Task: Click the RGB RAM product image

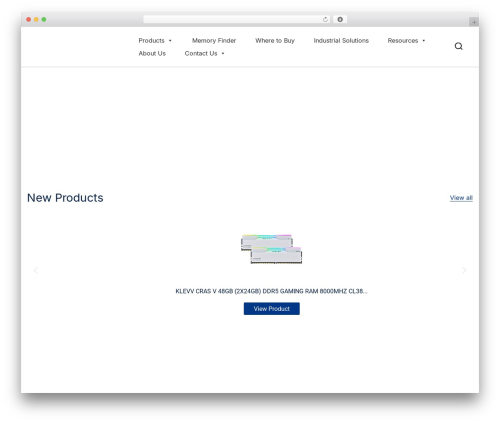Action: point(272,249)
